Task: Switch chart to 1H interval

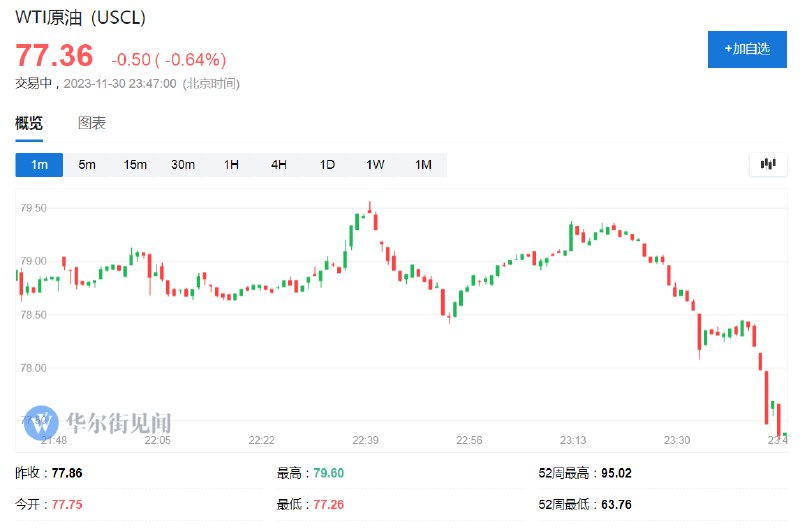Action: (x=231, y=165)
